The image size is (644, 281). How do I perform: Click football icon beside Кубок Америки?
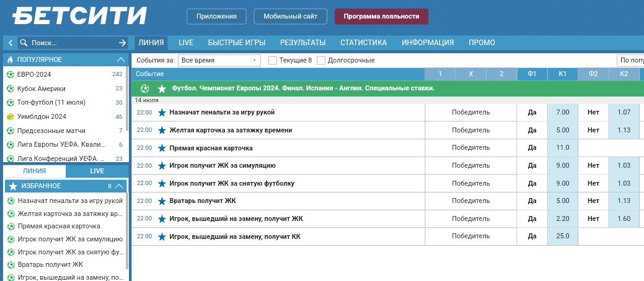click(x=11, y=89)
